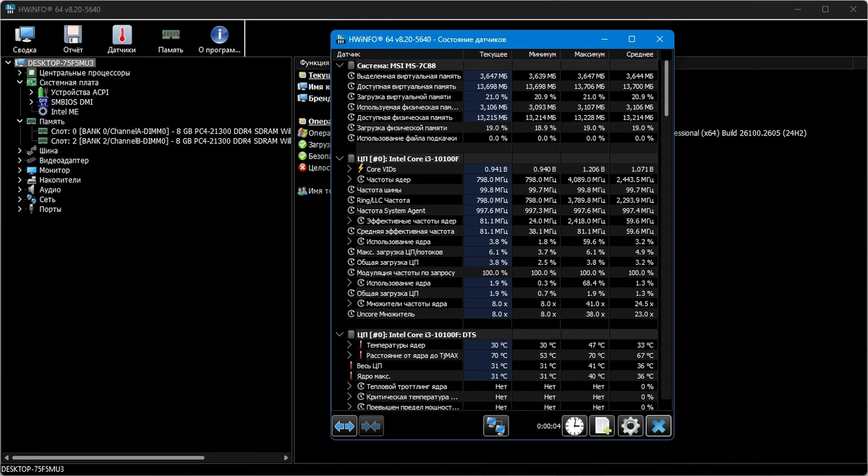This screenshot has height=476, width=868.
Task: Expand the Центральные процессоры tree node
Action: pos(20,72)
